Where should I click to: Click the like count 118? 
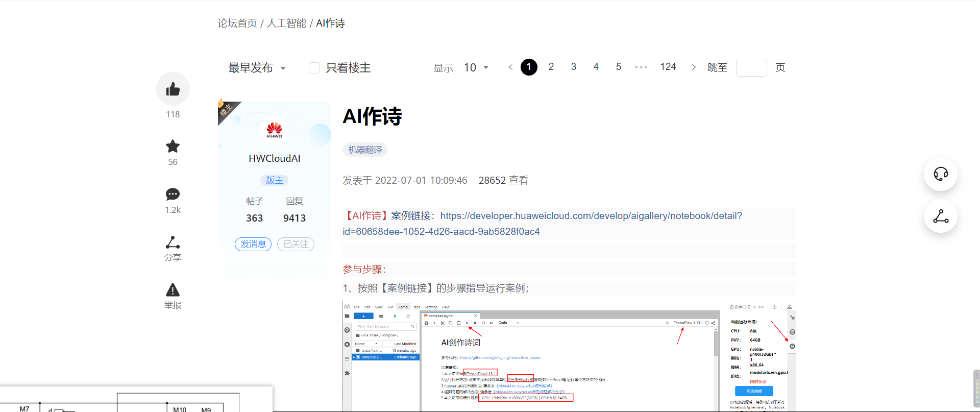click(x=173, y=114)
